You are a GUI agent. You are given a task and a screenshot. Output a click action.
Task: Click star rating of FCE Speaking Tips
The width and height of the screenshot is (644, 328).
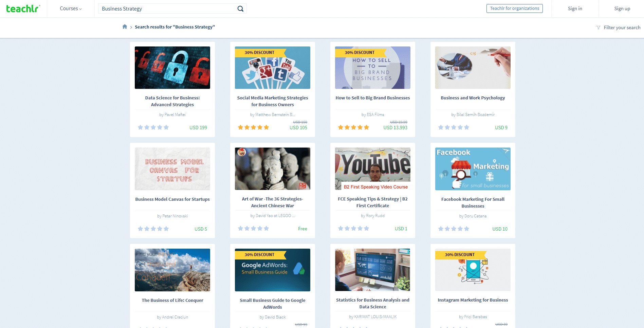[353, 229]
